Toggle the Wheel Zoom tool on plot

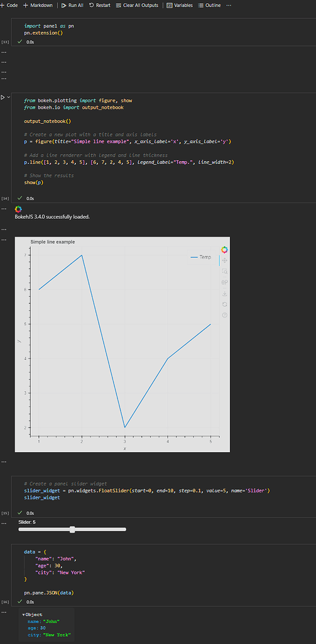(224, 282)
